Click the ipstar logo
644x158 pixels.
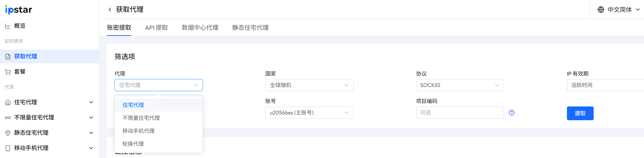pos(18,10)
